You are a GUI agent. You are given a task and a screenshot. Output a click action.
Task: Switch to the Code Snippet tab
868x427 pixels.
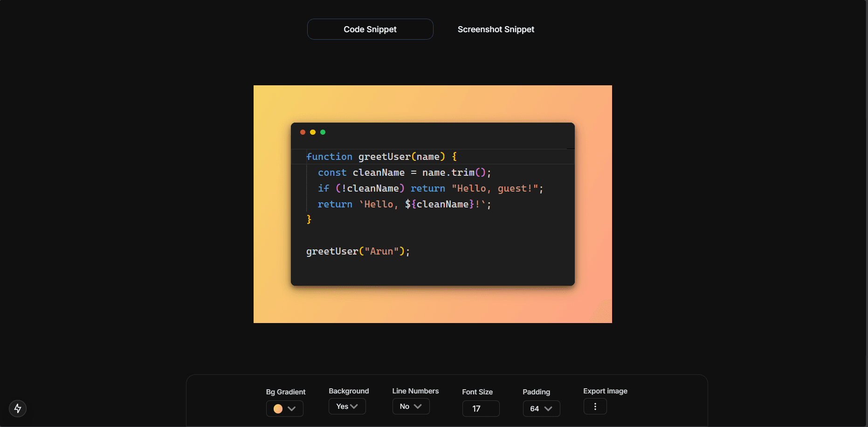(x=370, y=29)
